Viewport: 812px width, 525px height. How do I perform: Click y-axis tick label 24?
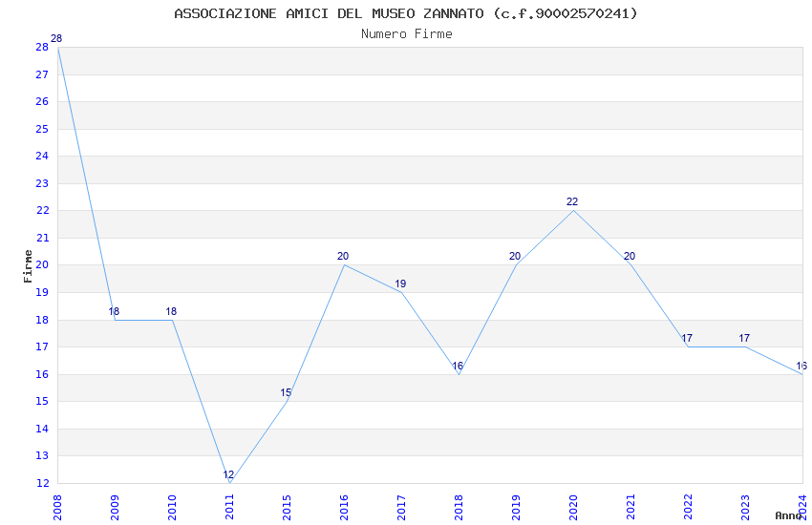pyautogui.click(x=42, y=156)
